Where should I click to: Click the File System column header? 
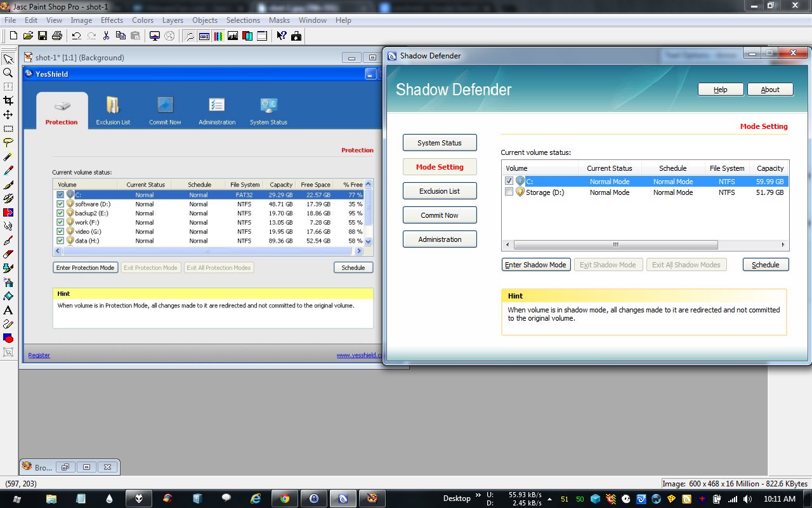[x=727, y=168]
